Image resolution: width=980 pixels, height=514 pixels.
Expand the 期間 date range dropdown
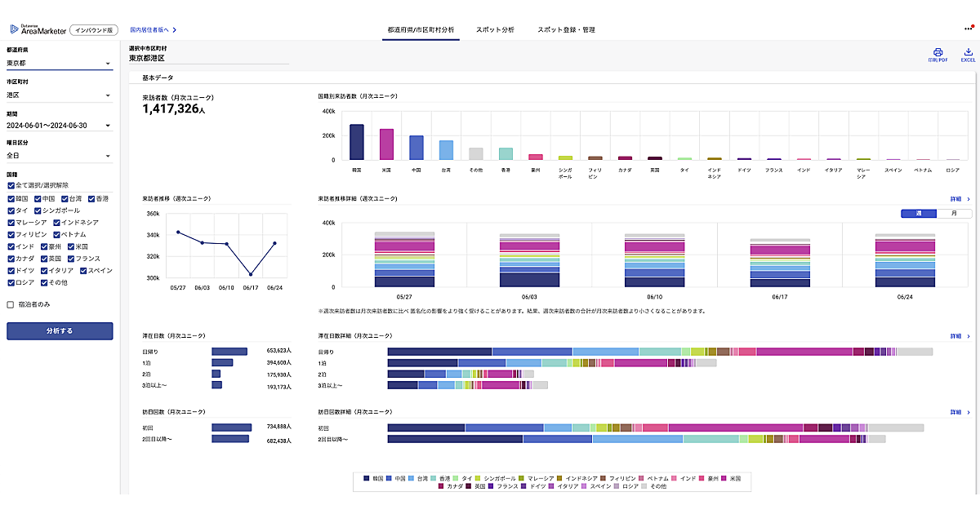59,126
